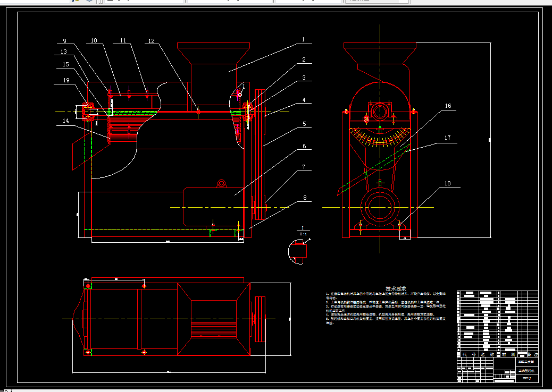Click the 备注 title block header
Viewport: 552px width, 392px height.
click(x=533, y=354)
